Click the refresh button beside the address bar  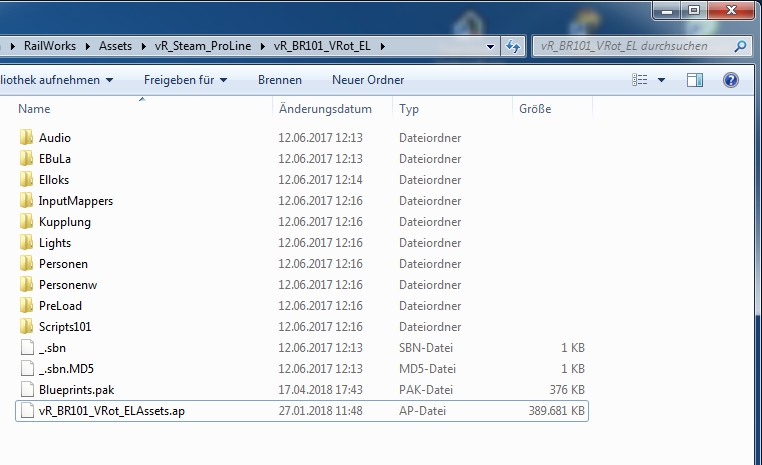(513, 46)
